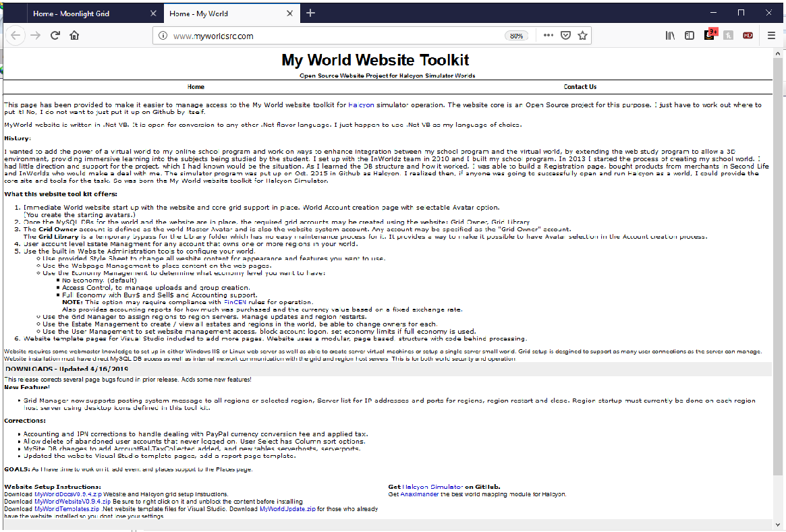Save page to Pocket icon
The width and height of the screenshot is (786, 532).
[565, 36]
